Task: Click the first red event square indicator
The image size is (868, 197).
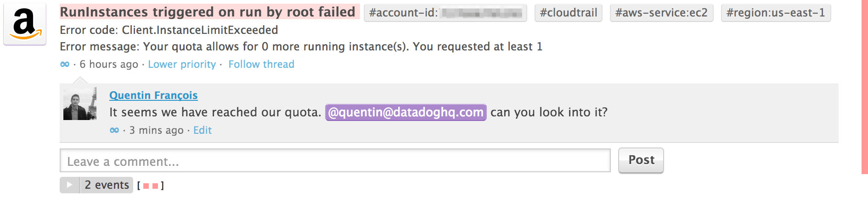Action: (146, 186)
